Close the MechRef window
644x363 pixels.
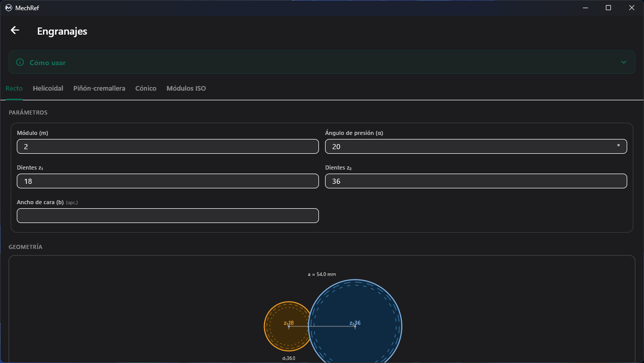pyautogui.click(x=632, y=8)
